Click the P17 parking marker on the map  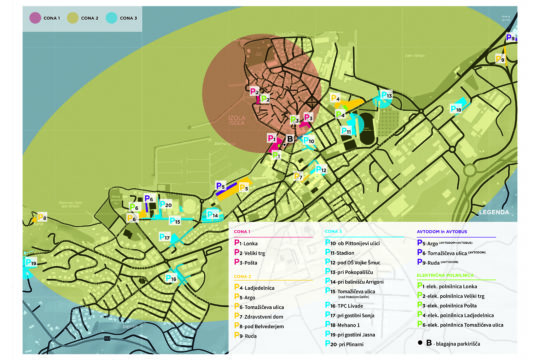pyautogui.click(x=165, y=237)
